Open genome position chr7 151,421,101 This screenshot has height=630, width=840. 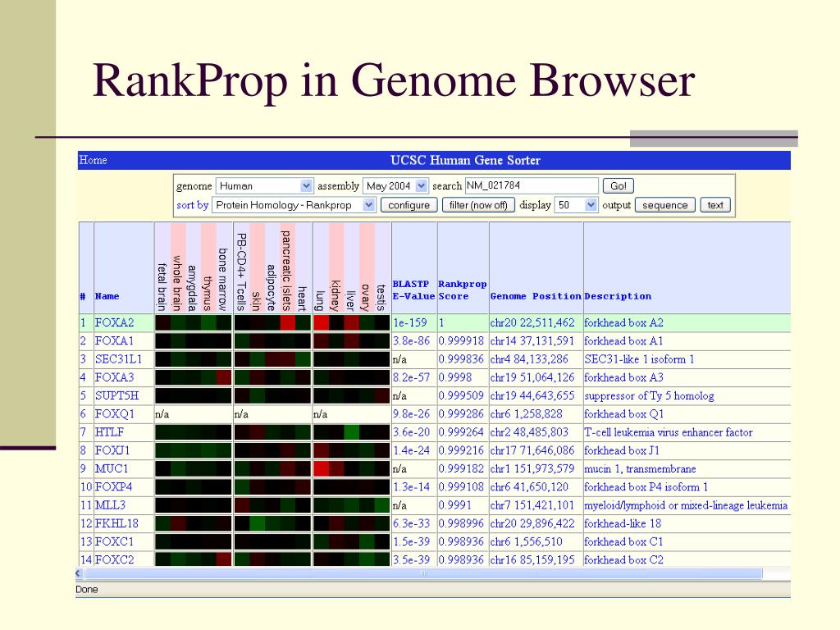click(532, 504)
